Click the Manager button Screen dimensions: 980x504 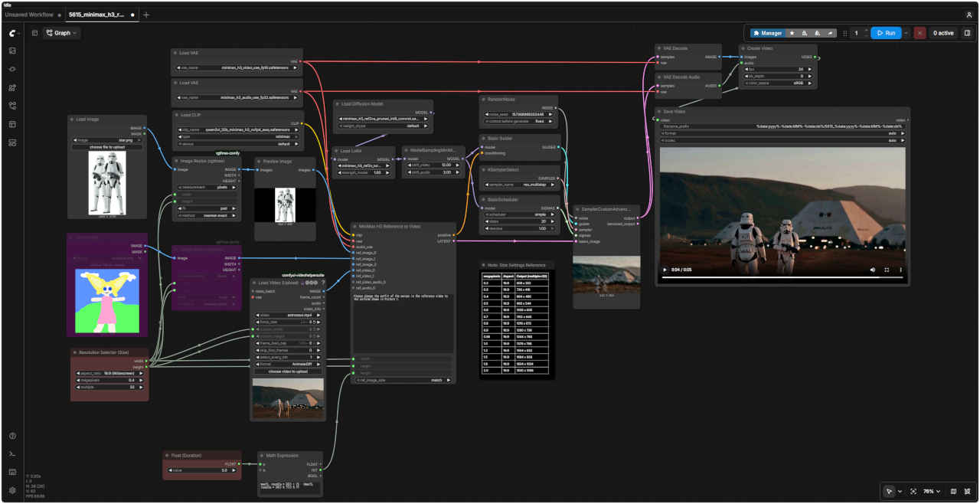(x=768, y=33)
